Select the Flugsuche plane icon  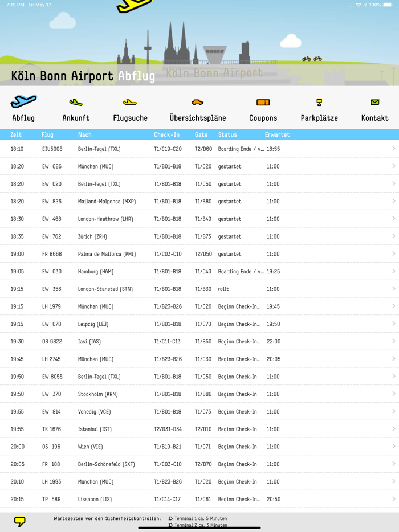(130, 102)
